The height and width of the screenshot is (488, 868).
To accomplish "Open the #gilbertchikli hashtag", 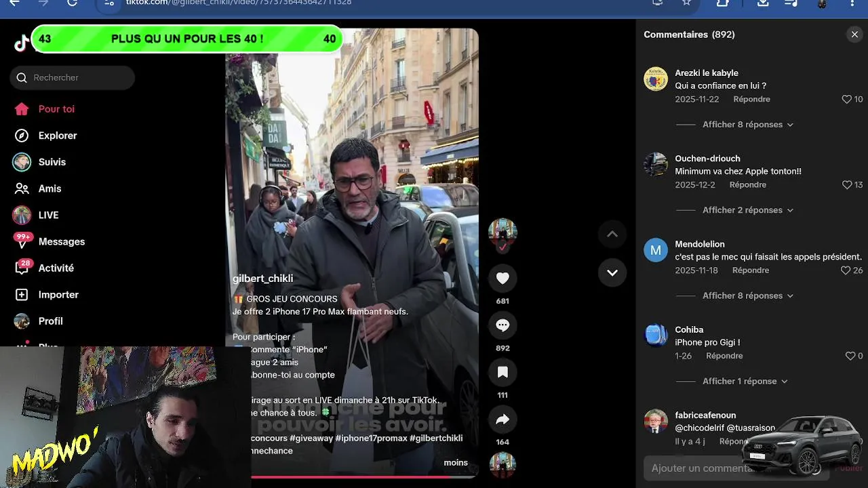I will [436, 438].
